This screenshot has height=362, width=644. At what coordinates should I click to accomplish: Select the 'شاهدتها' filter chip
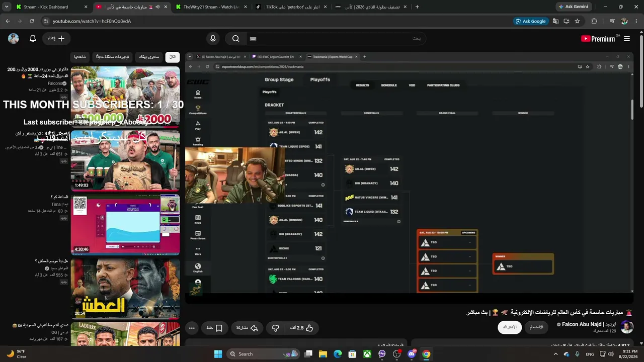click(x=80, y=57)
